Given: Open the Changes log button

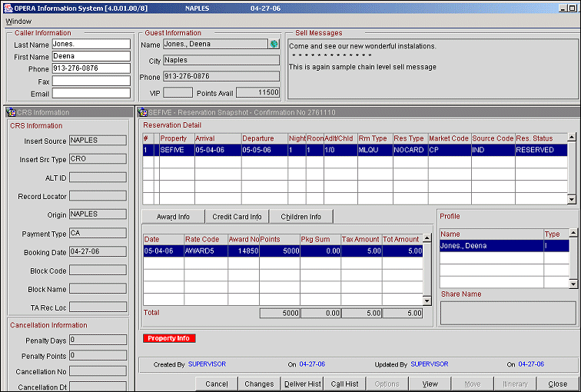Looking at the screenshot, I should click(259, 384).
